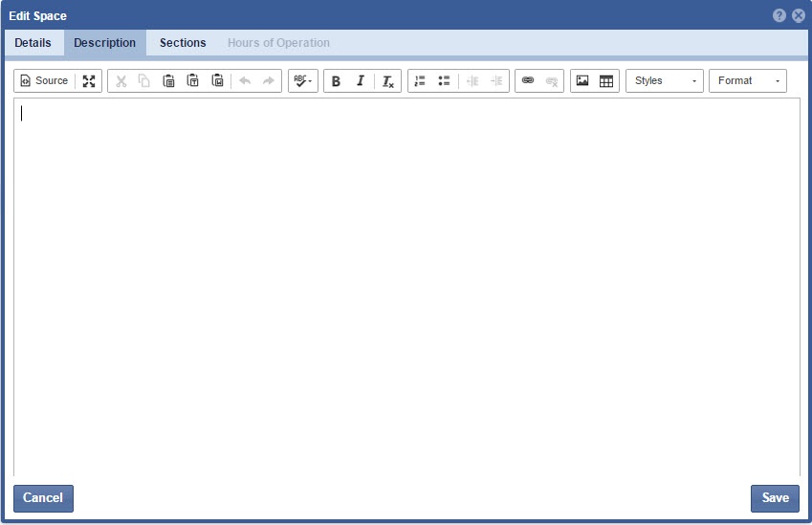812x525 pixels.
Task: Toggle Source view in editor toolbar
Action: tap(44, 81)
